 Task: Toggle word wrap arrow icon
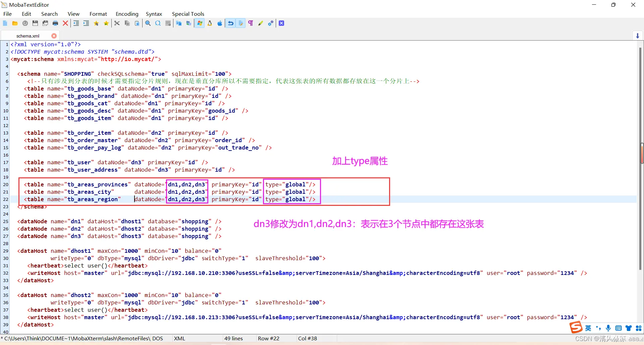tap(231, 23)
